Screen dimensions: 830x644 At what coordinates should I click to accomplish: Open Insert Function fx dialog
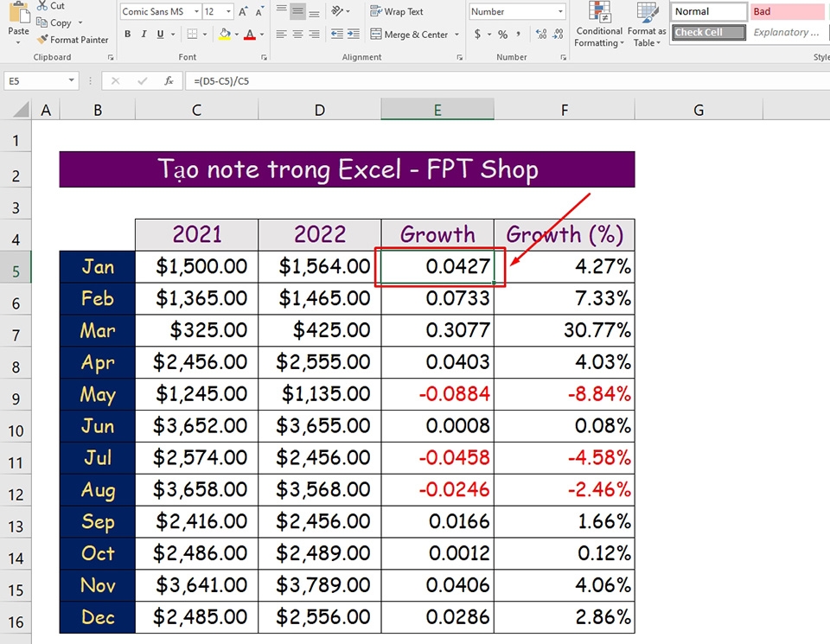(169, 81)
